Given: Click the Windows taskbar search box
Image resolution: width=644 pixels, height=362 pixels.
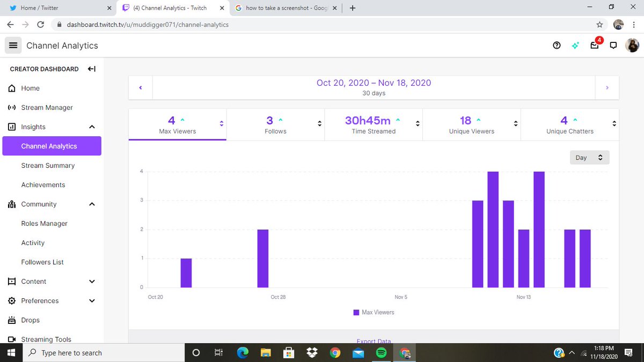Looking at the screenshot, I should pos(103,352).
